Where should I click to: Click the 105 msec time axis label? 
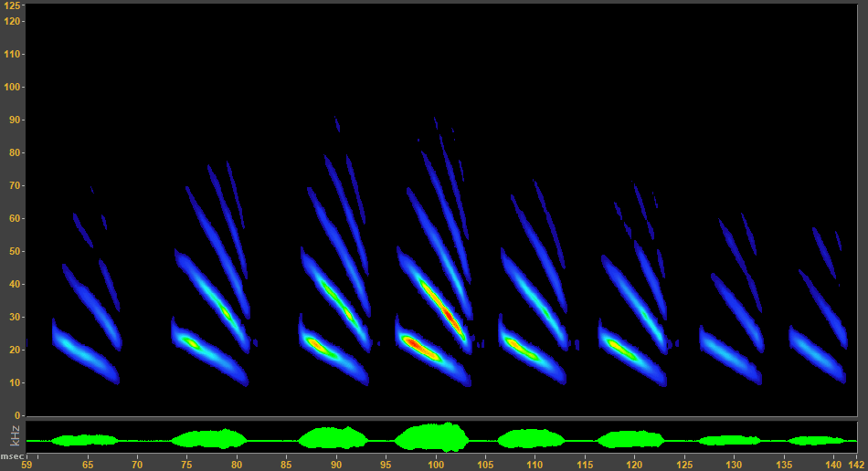coord(485,465)
